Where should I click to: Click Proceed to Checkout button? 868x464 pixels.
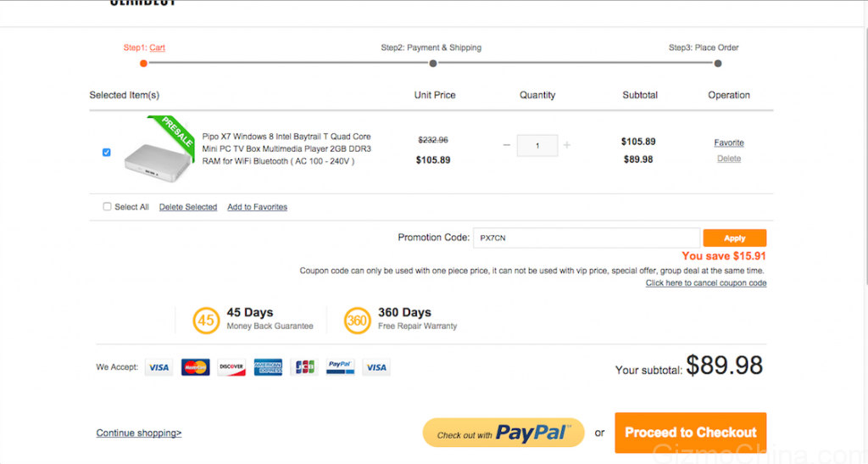pos(690,433)
